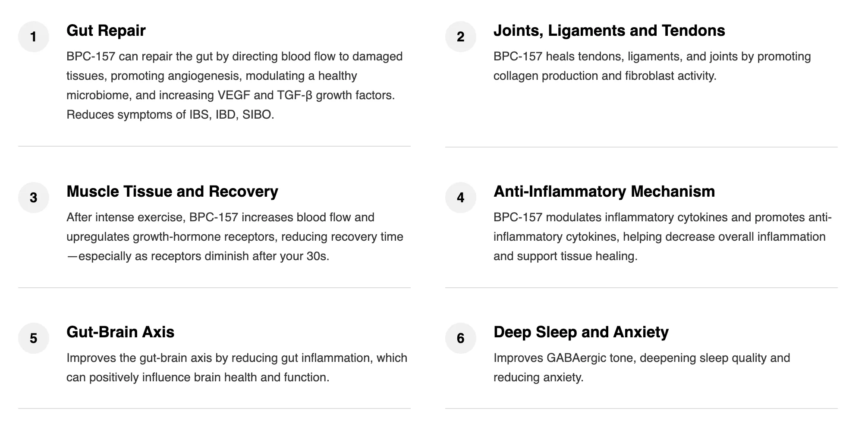
Task: Click the "TGF-β" term in Gut Repair text
Action: [294, 95]
